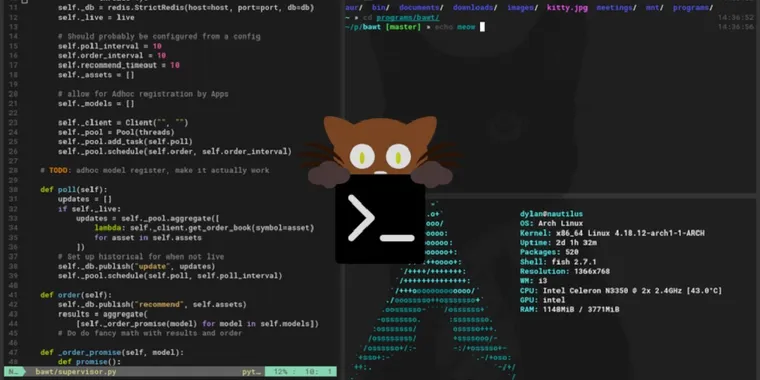Click the 'N…' mode indicator in vim statusline
This screenshot has width=760, height=380.
click(14, 372)
